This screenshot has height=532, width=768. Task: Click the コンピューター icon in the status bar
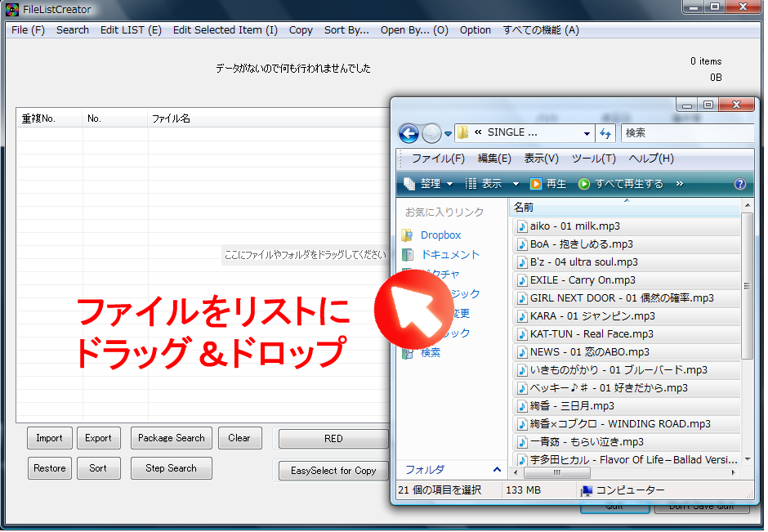click(x=588, y=490)
